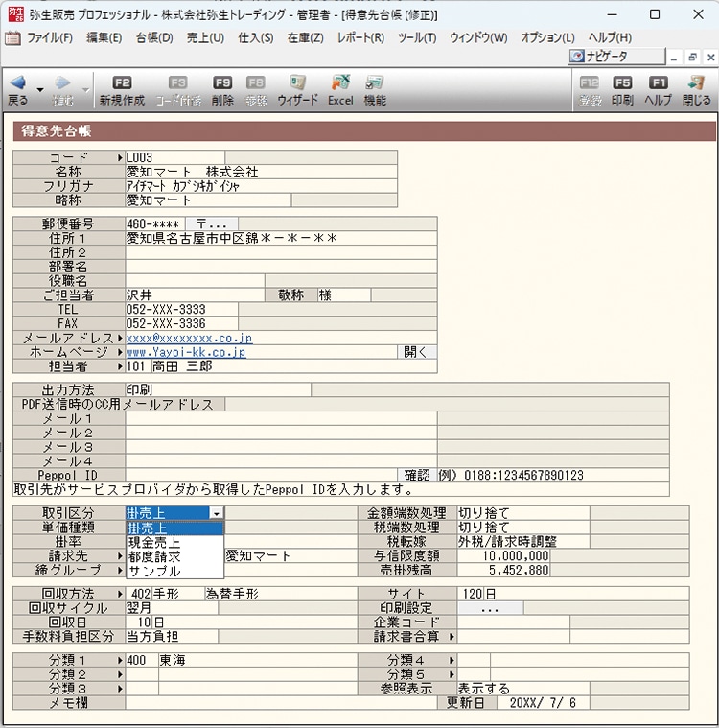Screen dimensions: 719x728
Task: Expand the 請求先 lookup arrow
Action: click(120, 555)
